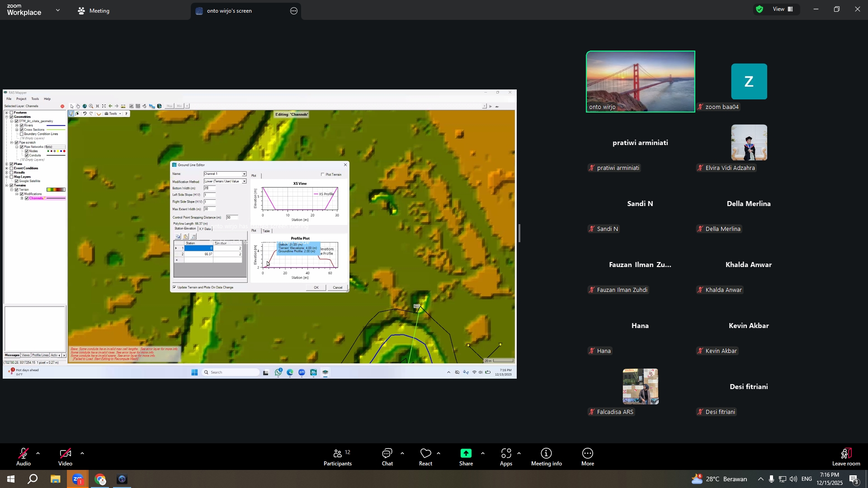
Task: Toggle the Rivers layer checkbox
Action: [22, 126]
